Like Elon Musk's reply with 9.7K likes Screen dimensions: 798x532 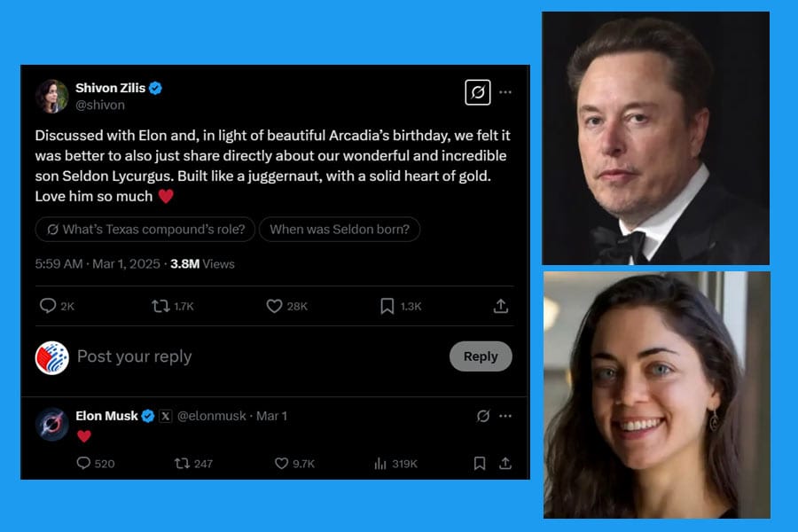point(282,463)
